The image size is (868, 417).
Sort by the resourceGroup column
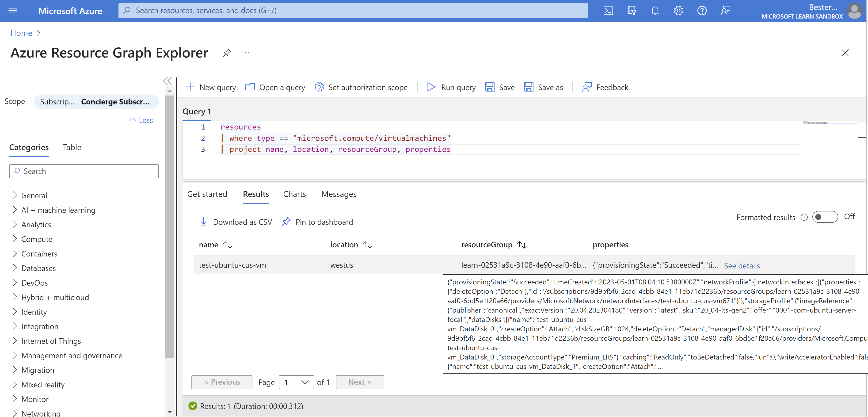click(494, 245)
